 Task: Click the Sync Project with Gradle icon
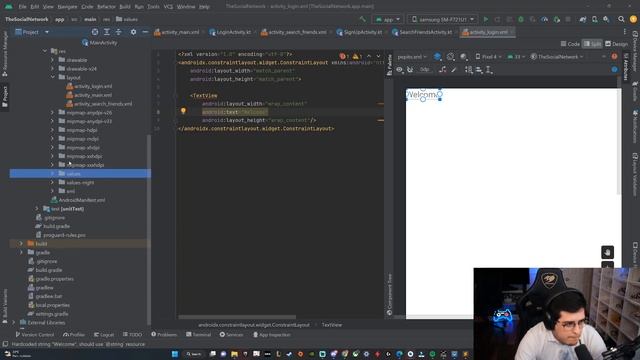(x=582, y=19)
